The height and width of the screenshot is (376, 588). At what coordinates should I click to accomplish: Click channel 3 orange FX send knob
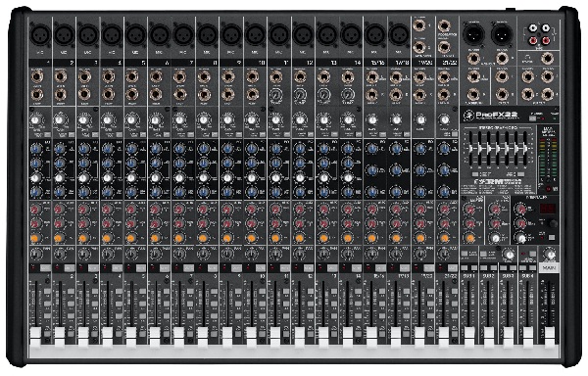tap(83, 238)
